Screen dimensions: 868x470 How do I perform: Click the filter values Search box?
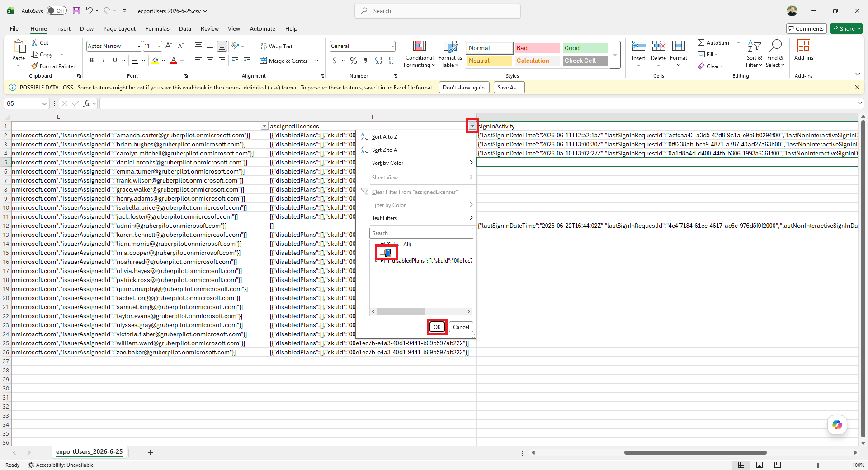[x=421, y=233]
